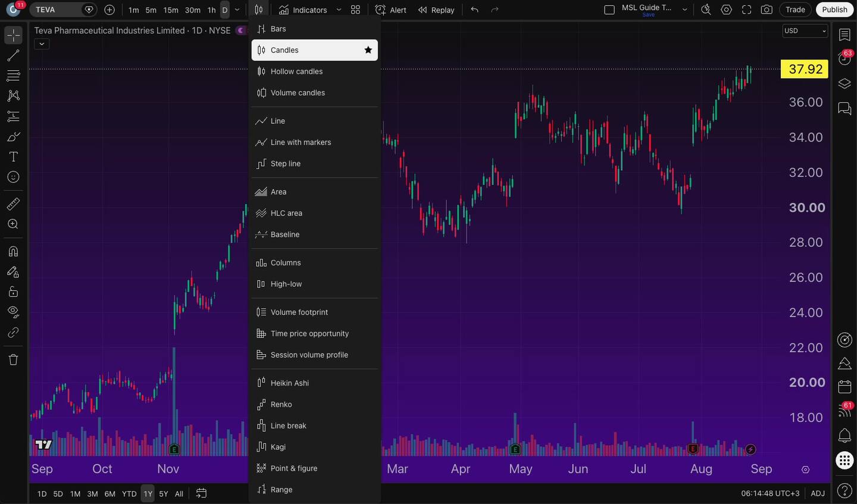
Task: Open the help center question mark
Action: point(845,491)
